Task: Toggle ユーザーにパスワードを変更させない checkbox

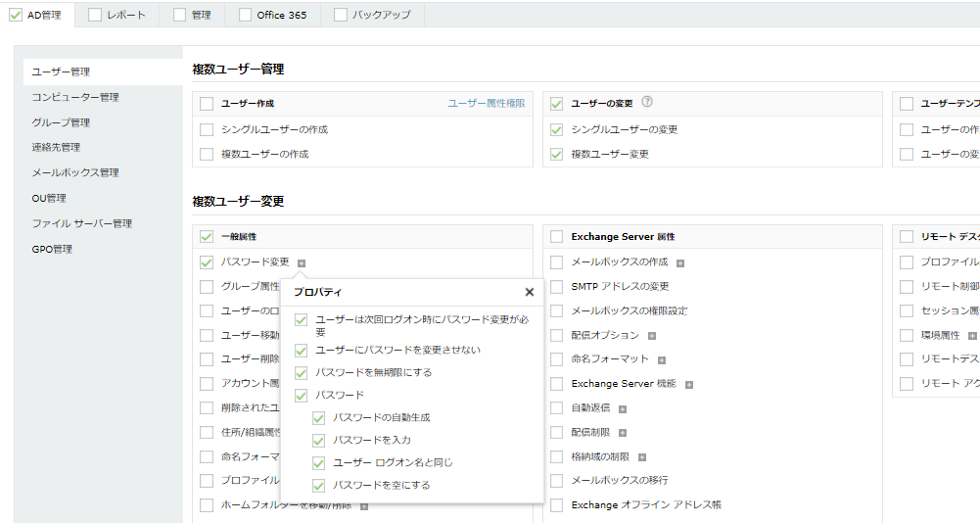Action: coord(302,350)
